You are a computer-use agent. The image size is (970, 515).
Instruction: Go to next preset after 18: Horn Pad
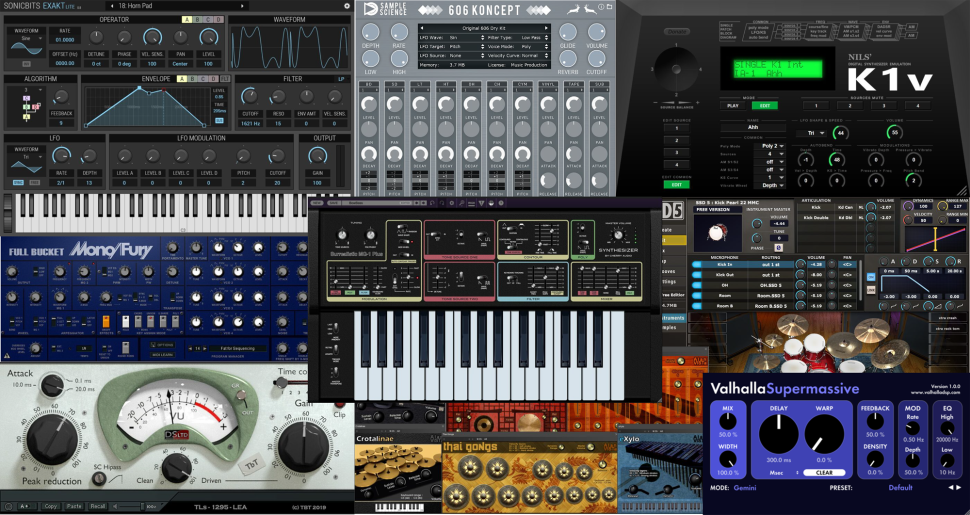point(242,6)
